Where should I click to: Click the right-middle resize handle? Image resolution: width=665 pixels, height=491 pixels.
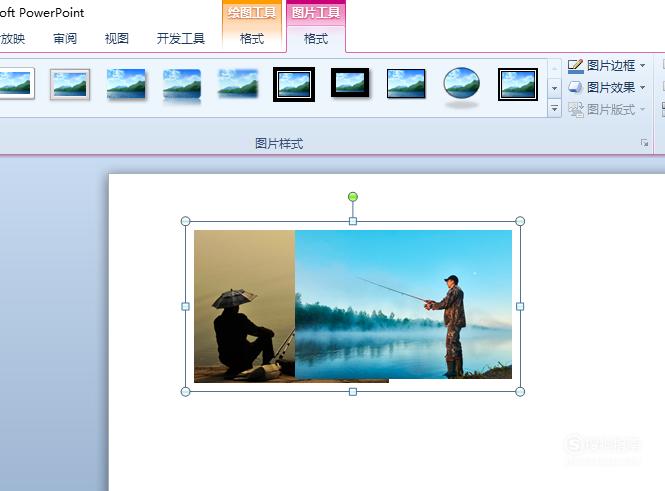coord(520,306)
